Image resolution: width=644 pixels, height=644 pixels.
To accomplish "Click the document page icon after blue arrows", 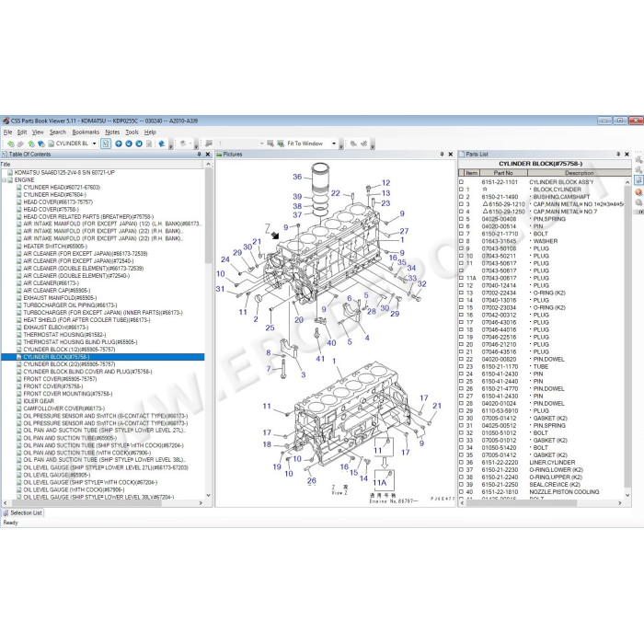I will pos(149,144).
